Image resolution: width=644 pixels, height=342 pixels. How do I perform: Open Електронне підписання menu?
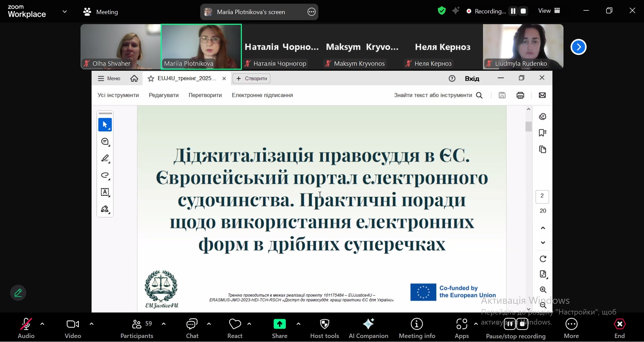262,95
